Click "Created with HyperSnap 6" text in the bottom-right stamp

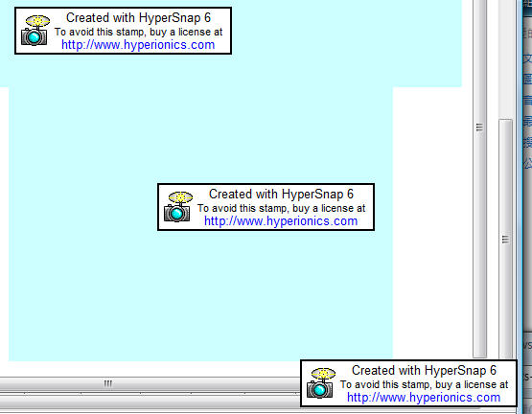point(424,370)
